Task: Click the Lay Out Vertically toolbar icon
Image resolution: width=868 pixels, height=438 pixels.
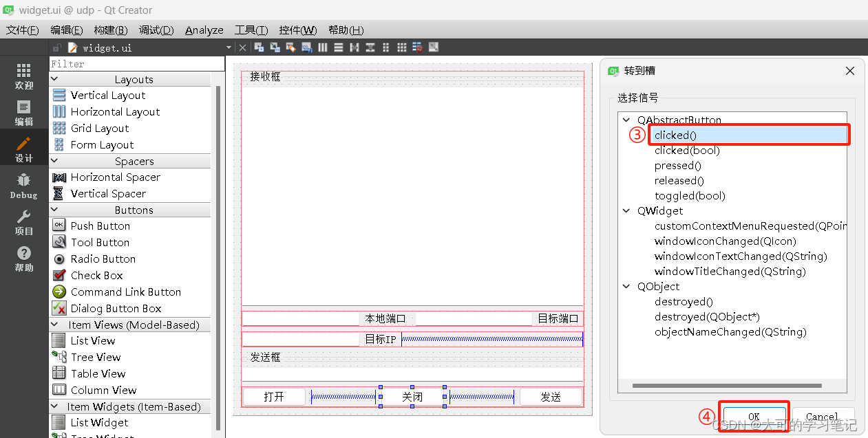Action: 339,47
